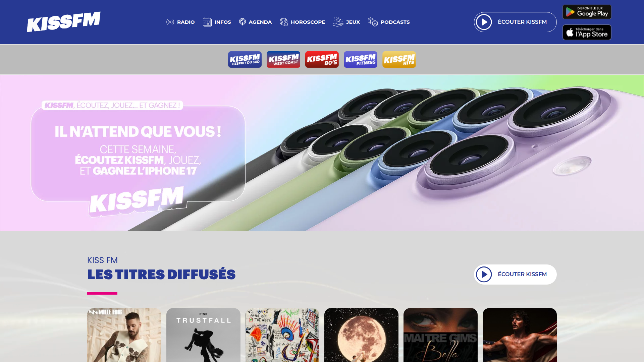Select the KissFM 80's station

tap(322, 59)
